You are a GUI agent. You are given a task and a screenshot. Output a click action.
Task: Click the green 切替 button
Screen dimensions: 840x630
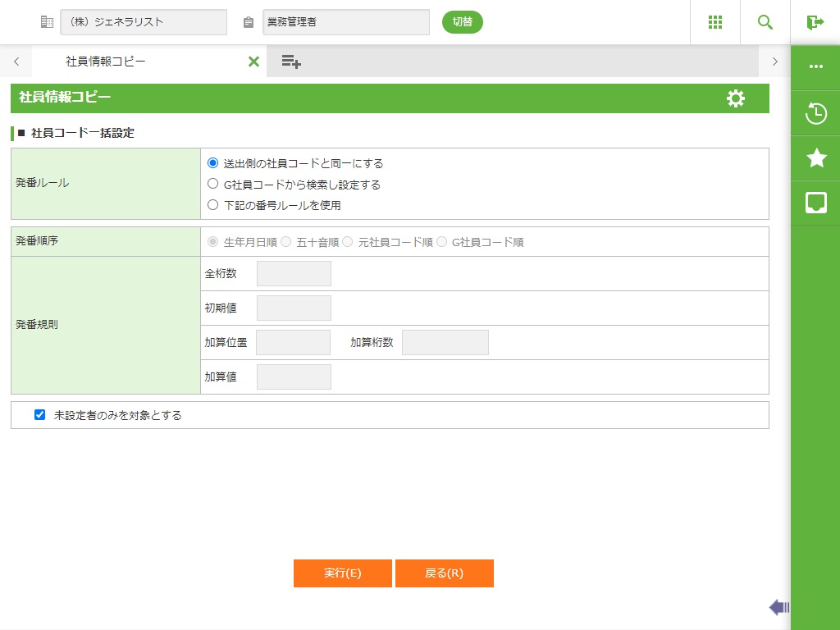pos(463,22)
